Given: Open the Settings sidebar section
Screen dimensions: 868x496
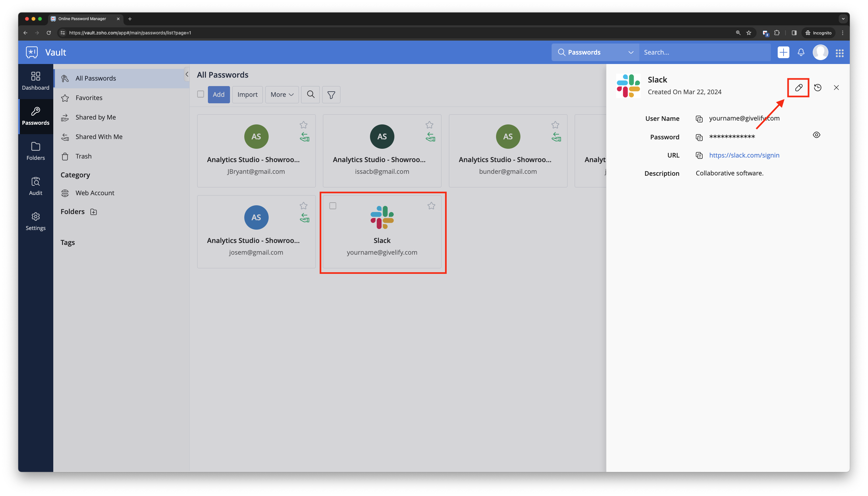Looking at the screenshot, I should 35,221.
